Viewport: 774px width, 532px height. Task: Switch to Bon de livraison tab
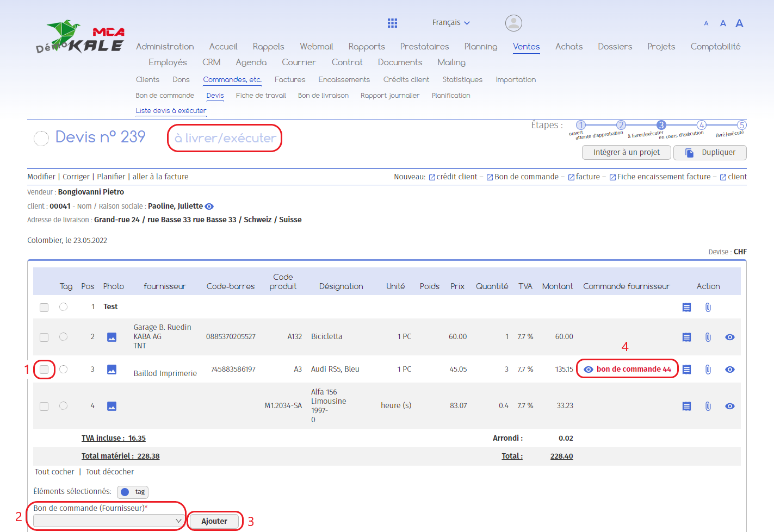pyautogui.click(x=323, y=96)
